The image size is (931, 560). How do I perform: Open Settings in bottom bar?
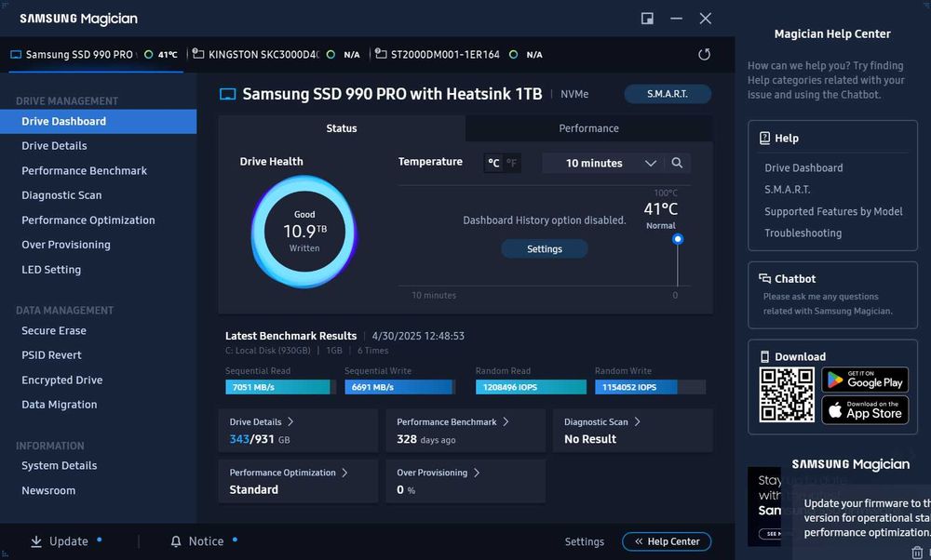tap(585, 541)
